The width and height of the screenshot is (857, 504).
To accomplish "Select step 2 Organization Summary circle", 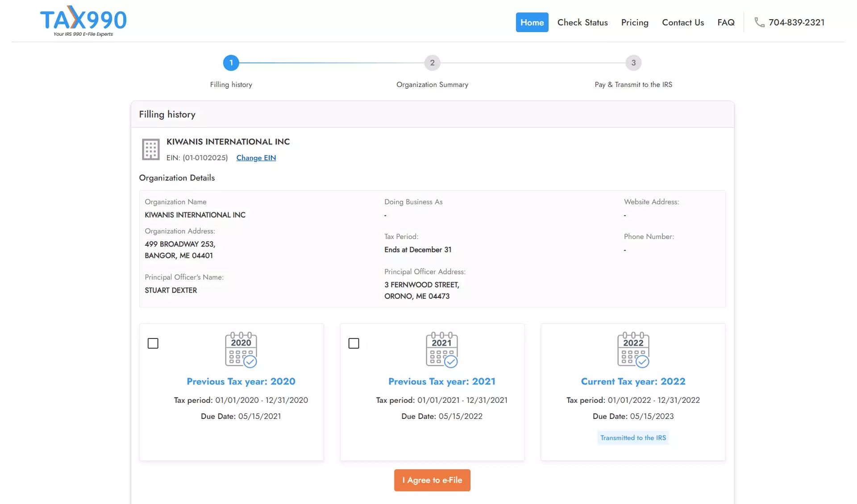I will coord(432,63).
